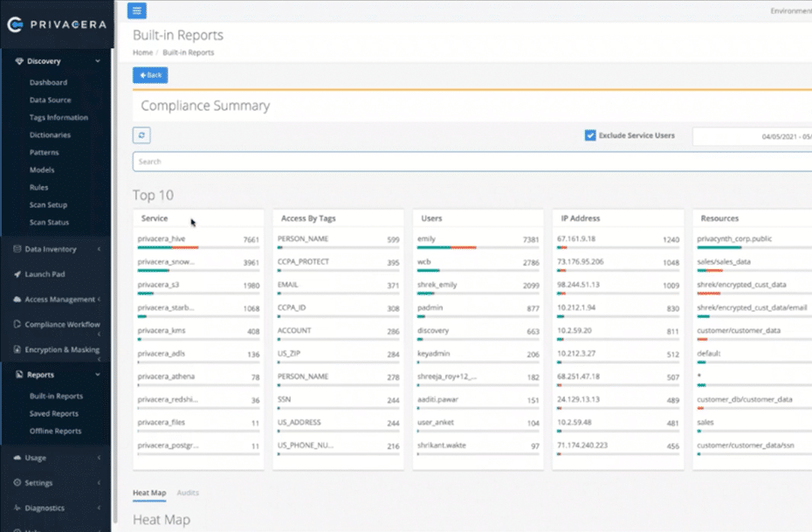Select the keyadmin user row

pos(478,357)
